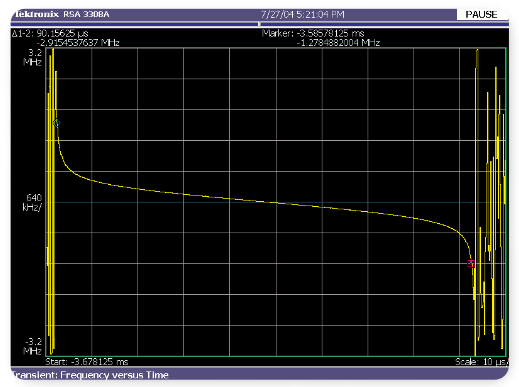Click the Tektronix RSA 3308A title text
The height and width of the screenshot is (387, 519).
coord(63,14)
